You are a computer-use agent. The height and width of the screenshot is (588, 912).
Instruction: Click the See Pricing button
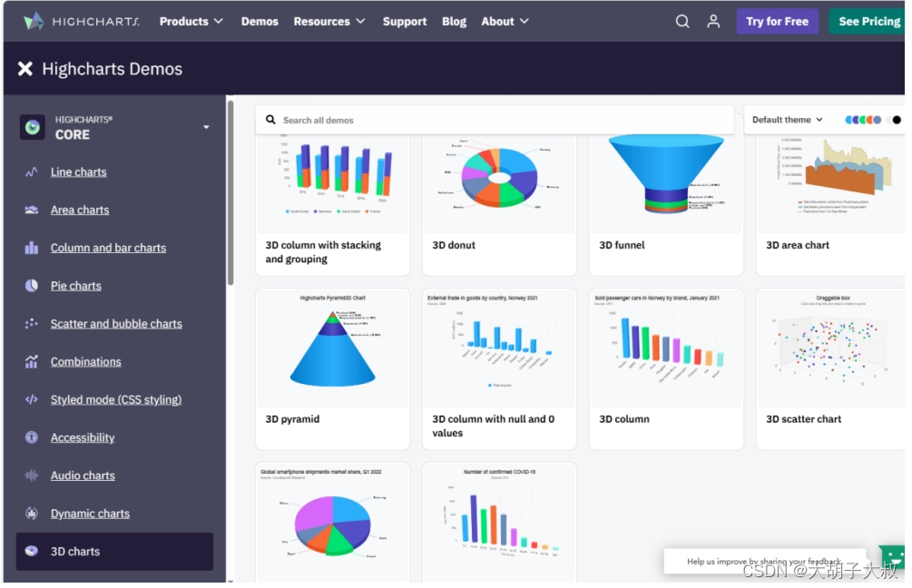pos(868,22)
